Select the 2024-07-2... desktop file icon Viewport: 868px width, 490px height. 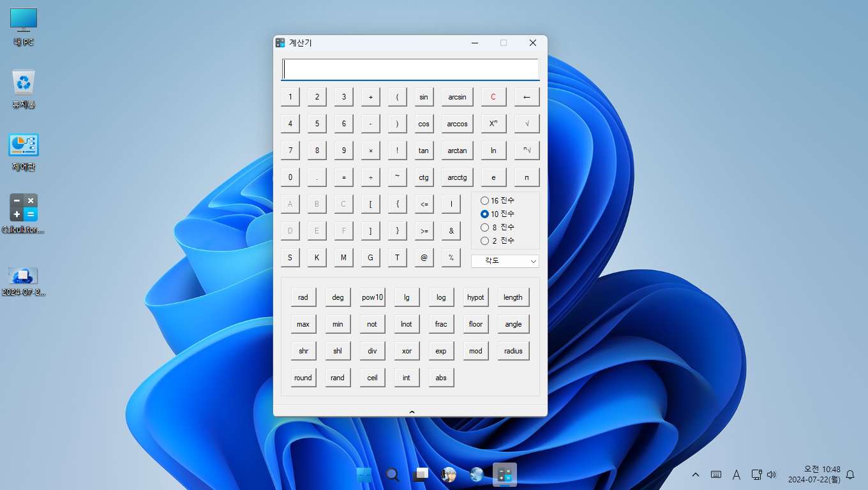24,281
